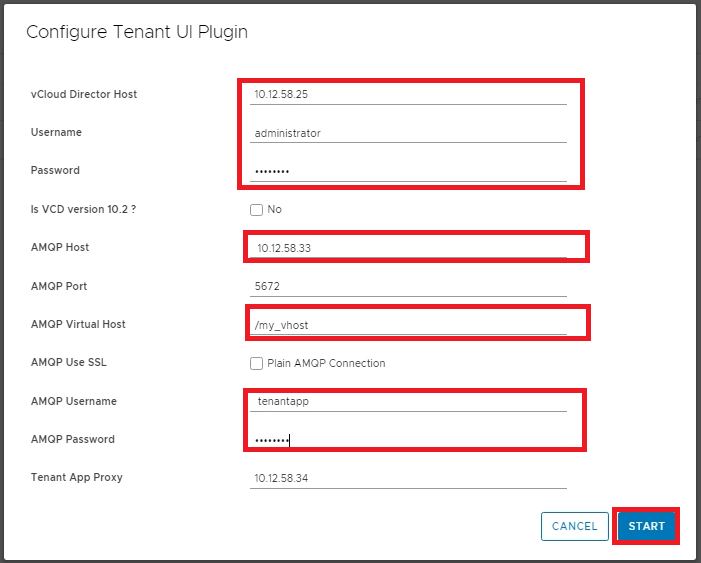Click the AMQP Host input field
Screen dimensions: 701x563
pyautogui.click(x=408, y=248)
